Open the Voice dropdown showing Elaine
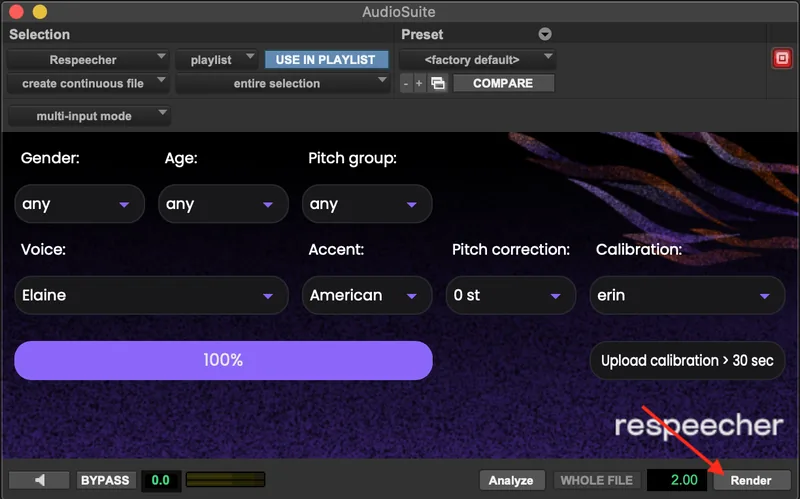This screenshot has height=499, width=800. coord(152,295)
